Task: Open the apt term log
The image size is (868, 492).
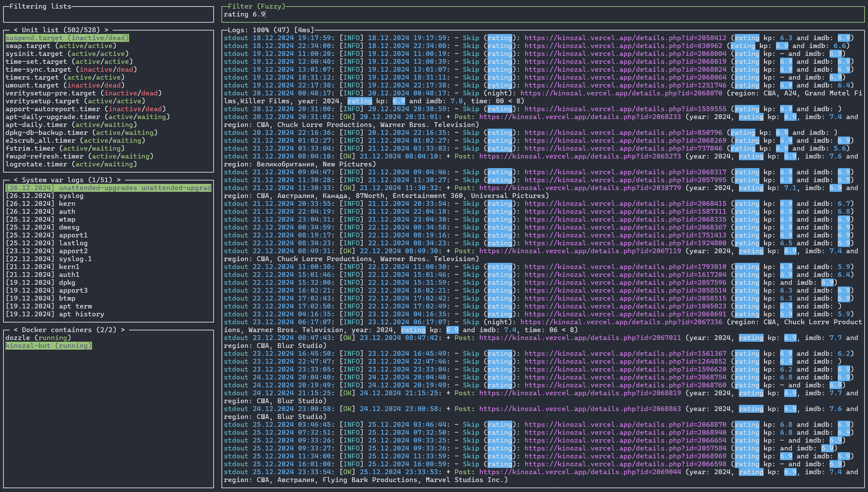Action: coord(49,306)
